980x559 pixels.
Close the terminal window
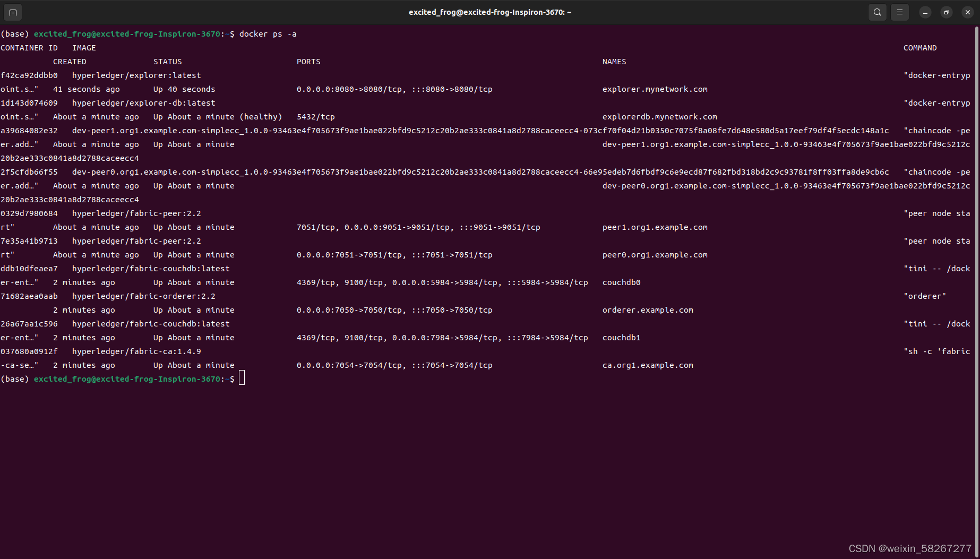click(x=968, y=12)
